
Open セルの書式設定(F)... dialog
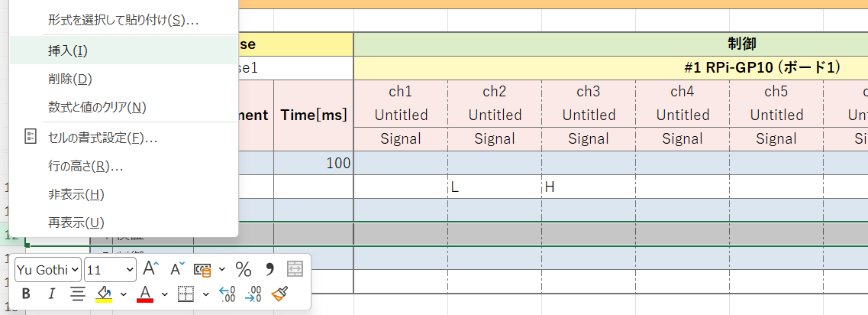point(102,138)
